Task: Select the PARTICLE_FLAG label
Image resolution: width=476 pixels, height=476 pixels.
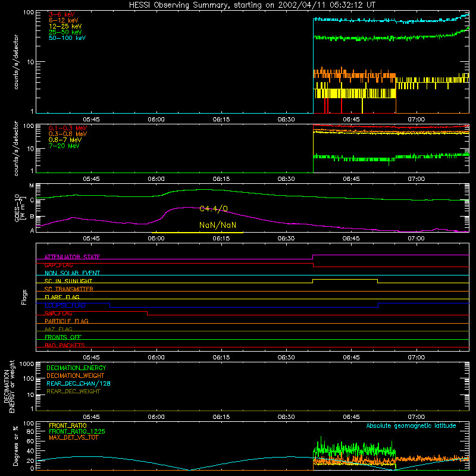Action: [67, 321]
